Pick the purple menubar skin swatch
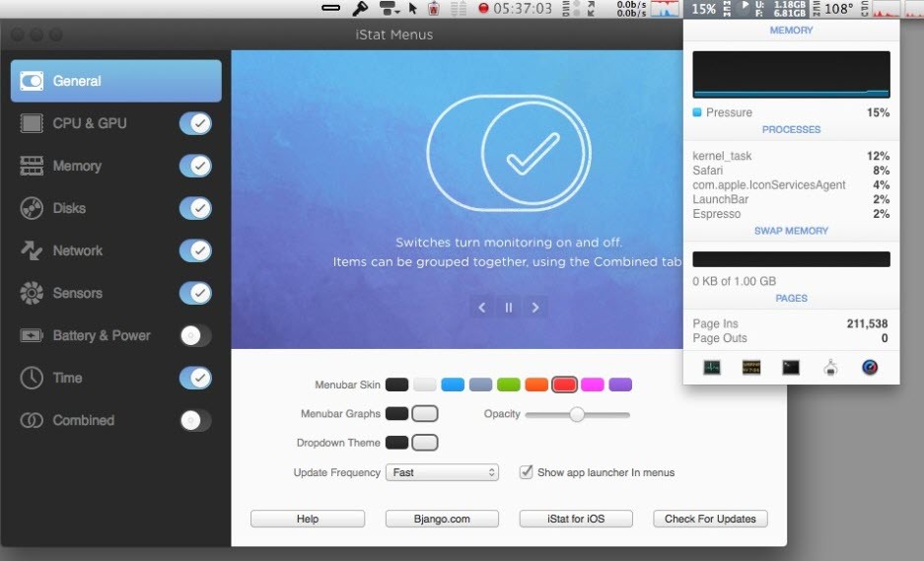Screen dimensions: 924x561 [620, 385]
